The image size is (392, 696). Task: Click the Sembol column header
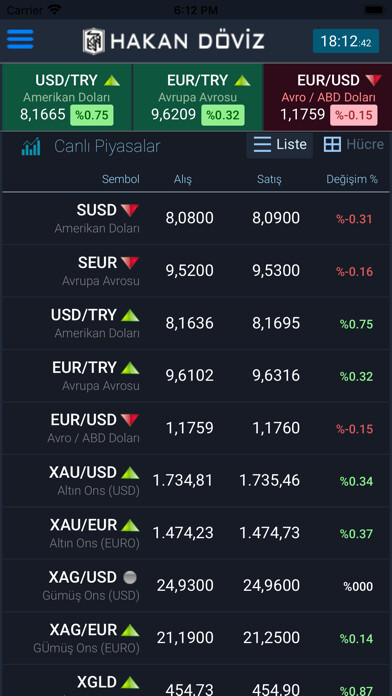121,179
